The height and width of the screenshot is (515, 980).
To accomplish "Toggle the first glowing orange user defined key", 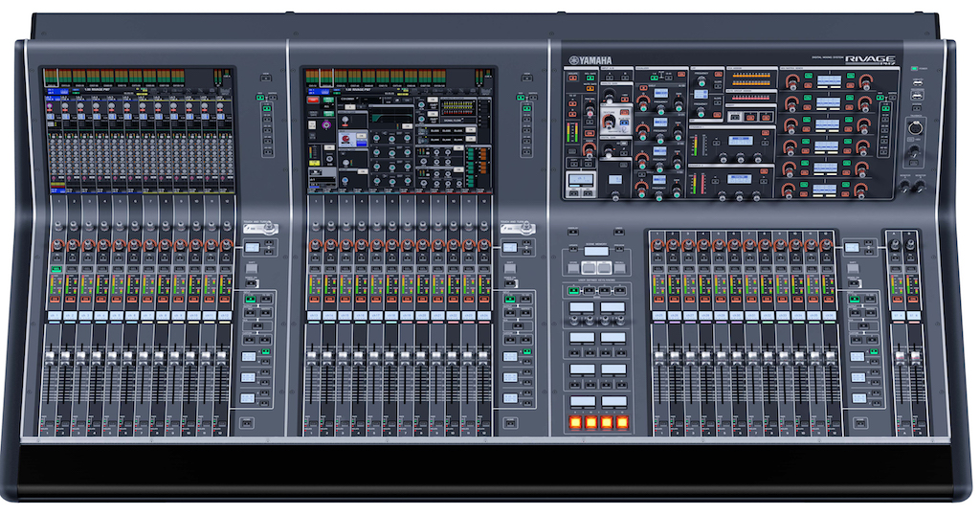I will click(575, 422).
